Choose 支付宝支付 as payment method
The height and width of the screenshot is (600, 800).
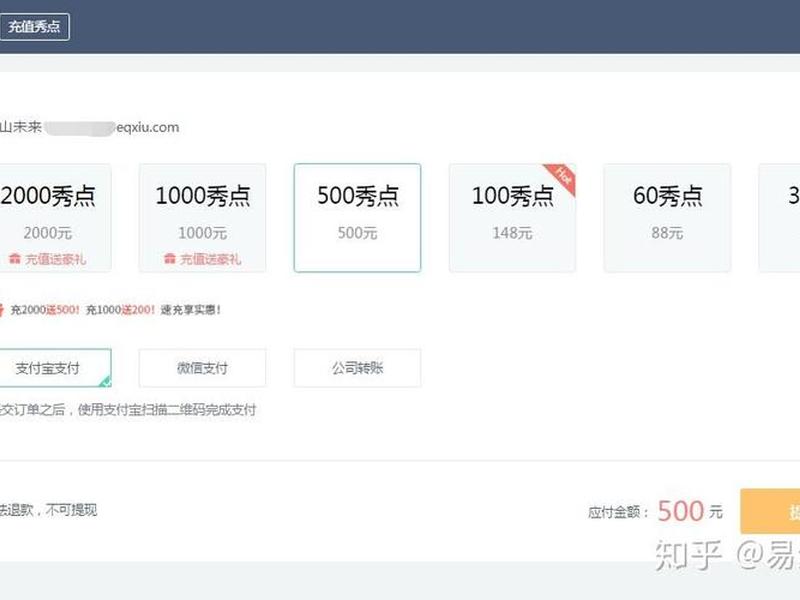[55, 368]
